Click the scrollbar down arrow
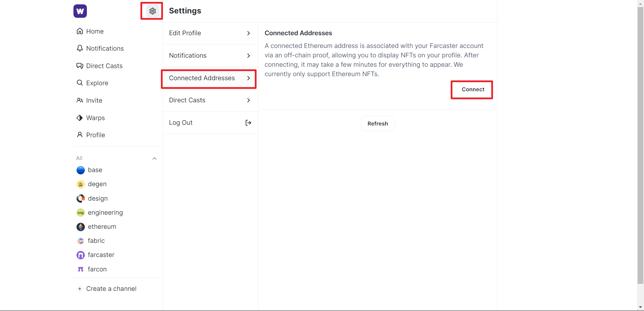Viewport: 644px width, 311px height. coord(640,307)
